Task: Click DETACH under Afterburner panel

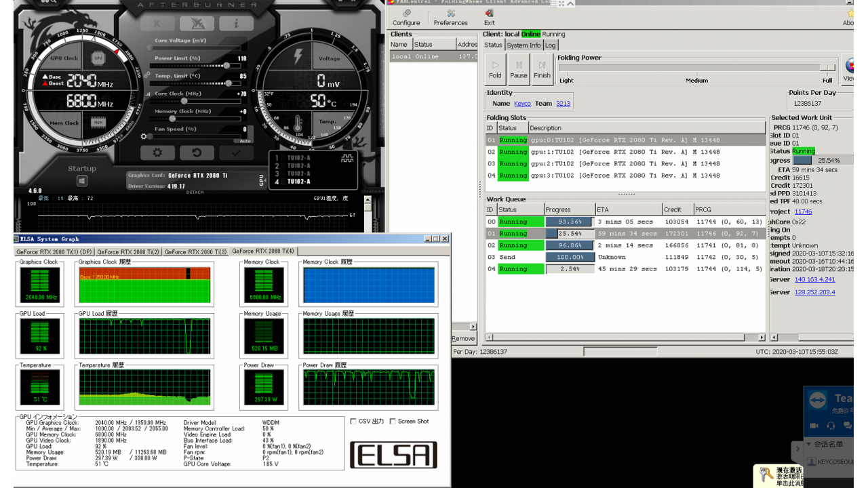Action: [195, 192]
